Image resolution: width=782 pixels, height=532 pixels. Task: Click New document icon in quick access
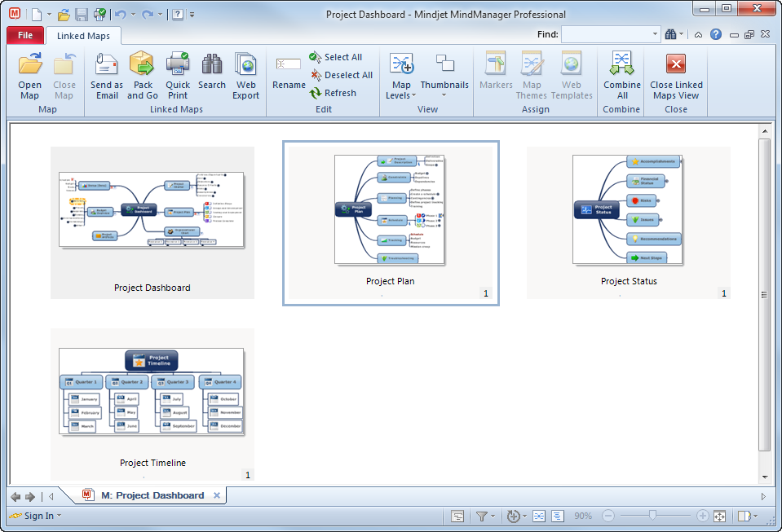37,15
